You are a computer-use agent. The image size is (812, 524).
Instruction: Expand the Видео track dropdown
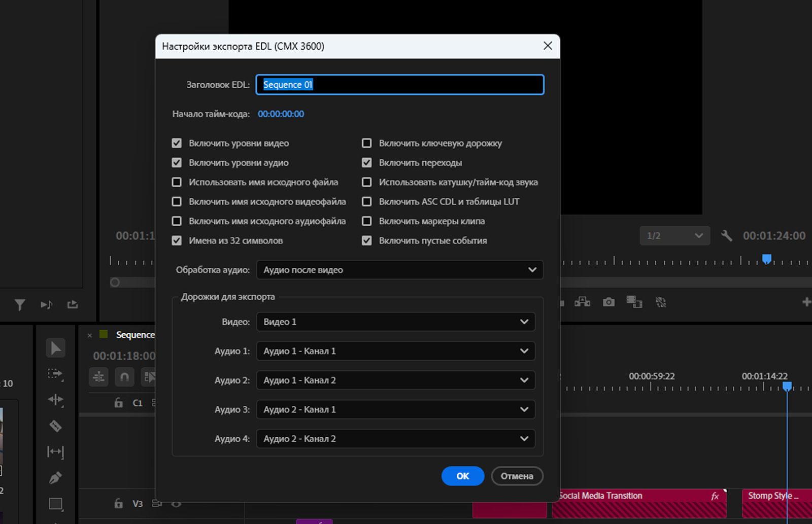point(395,322)
